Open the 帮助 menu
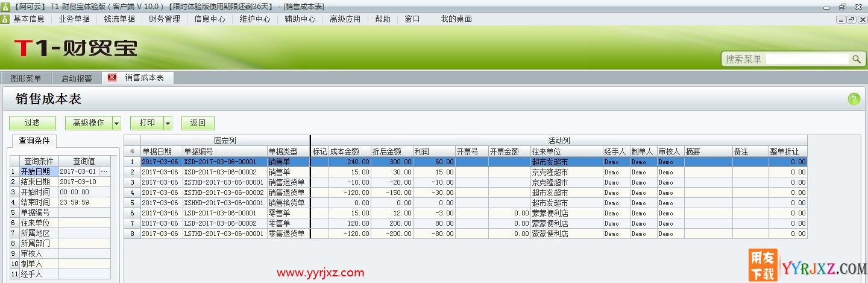868x283 pixels. [383, 19]
